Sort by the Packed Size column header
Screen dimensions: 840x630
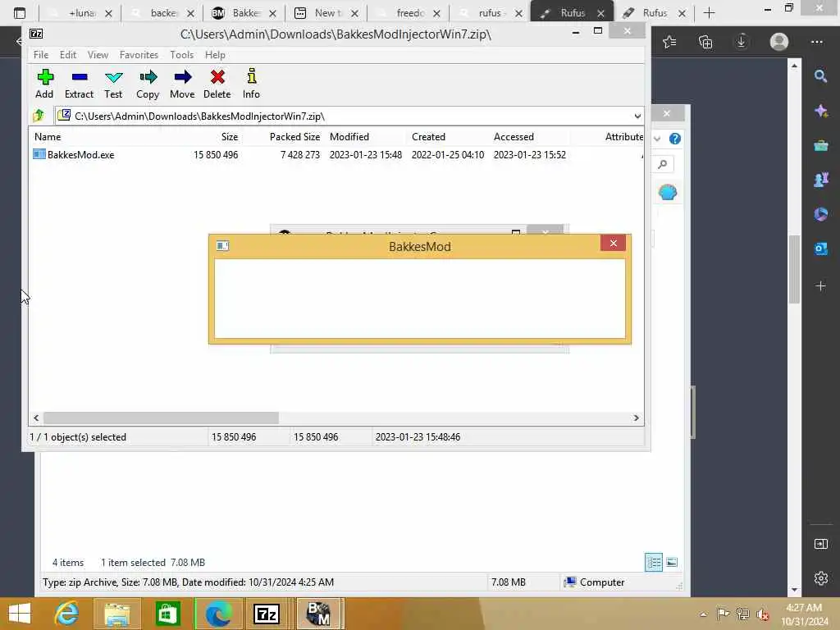(x=294, y=137)
